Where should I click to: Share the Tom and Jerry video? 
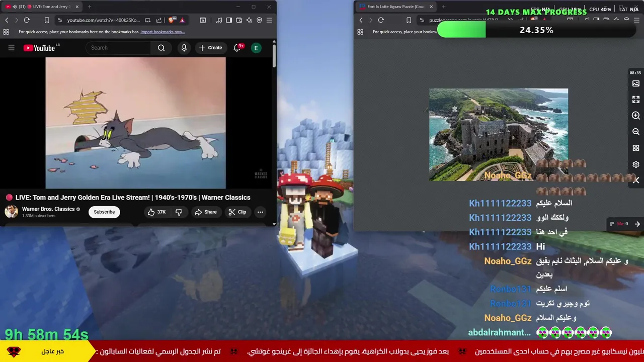(x=206, y=212)
